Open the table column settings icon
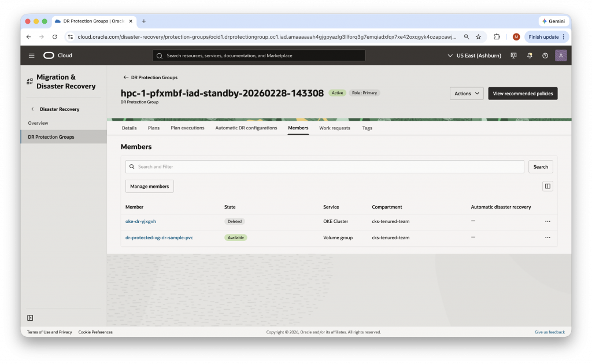The height and width of the screenshot is (364, 592). (x=547, y=185)
